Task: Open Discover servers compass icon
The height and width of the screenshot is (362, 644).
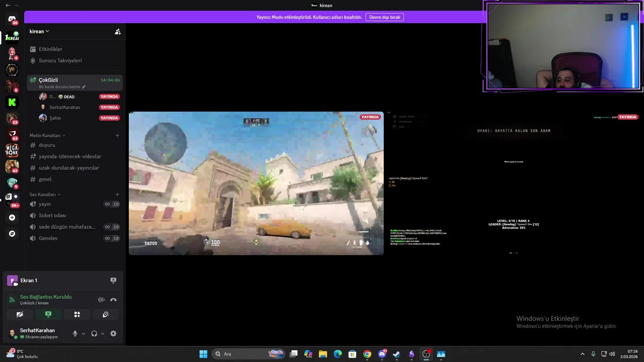Action: coord(12,234)
